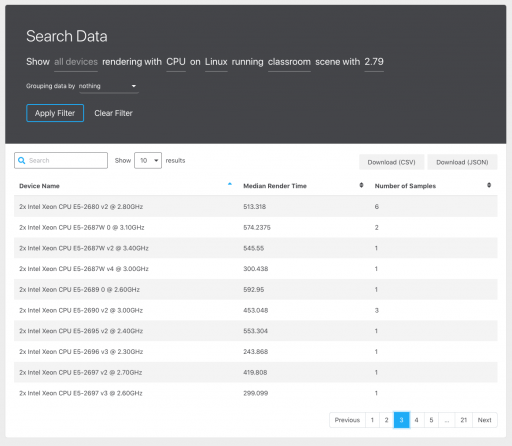
Task: Change the CPU render device selector
Action: click(x=176, y=62)
